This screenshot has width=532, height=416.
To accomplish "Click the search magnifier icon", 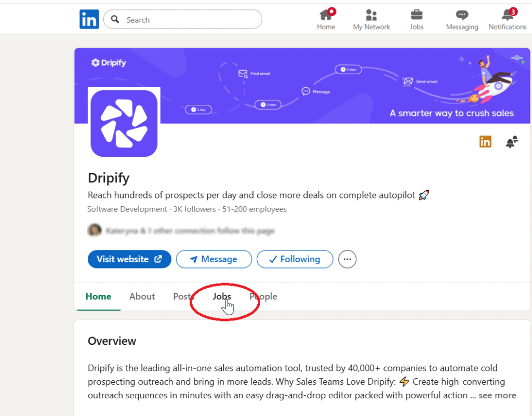I will (115, 19).
